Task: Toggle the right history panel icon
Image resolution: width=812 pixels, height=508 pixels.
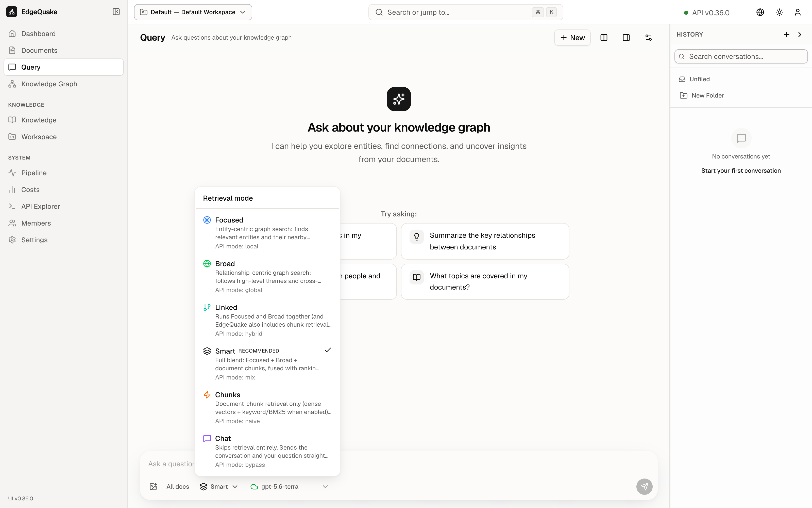Action: click(626, 38)
